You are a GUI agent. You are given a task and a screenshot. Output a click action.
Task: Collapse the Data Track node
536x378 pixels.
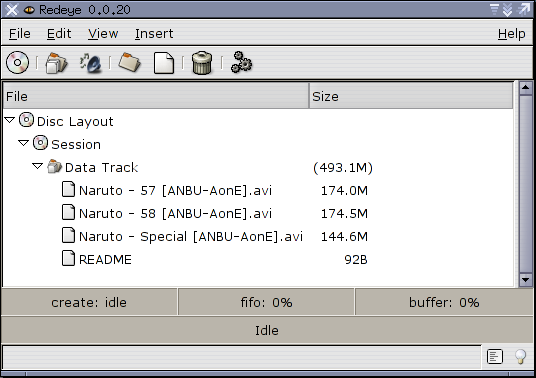pyautogui.click(x=38, y=166)
